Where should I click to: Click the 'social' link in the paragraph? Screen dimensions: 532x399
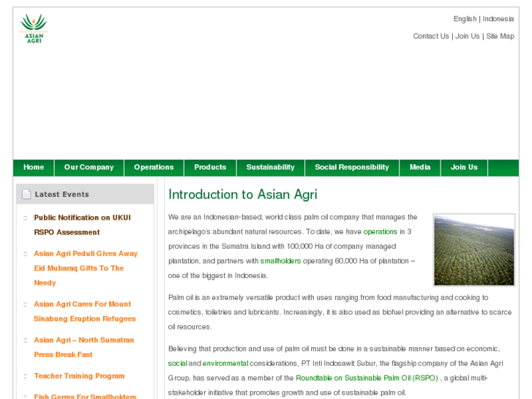click(x=177, y=363)
